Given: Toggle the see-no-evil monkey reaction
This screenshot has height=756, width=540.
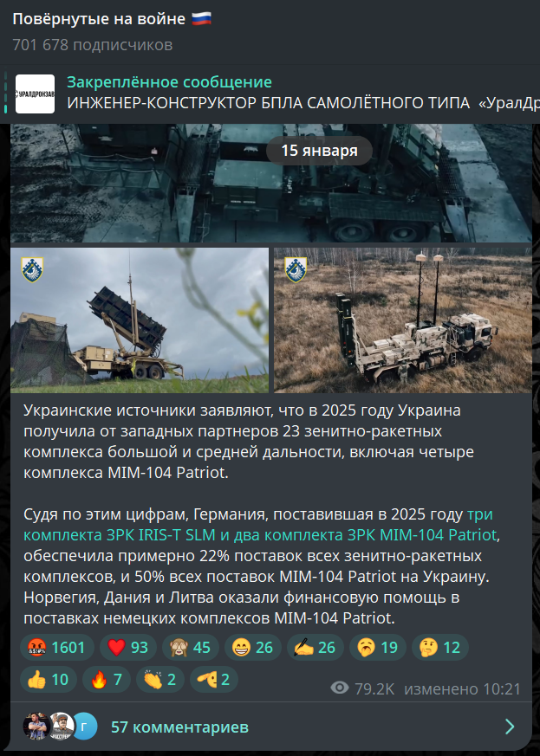Looking at the screenshot, I should point(190,647).
